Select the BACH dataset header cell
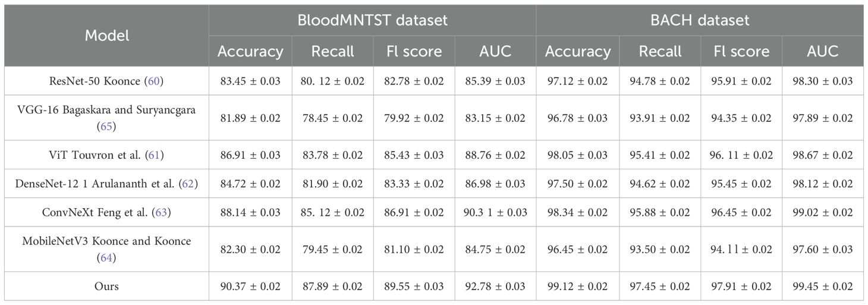This screenshot has height=305, width=868. (699, 20)
